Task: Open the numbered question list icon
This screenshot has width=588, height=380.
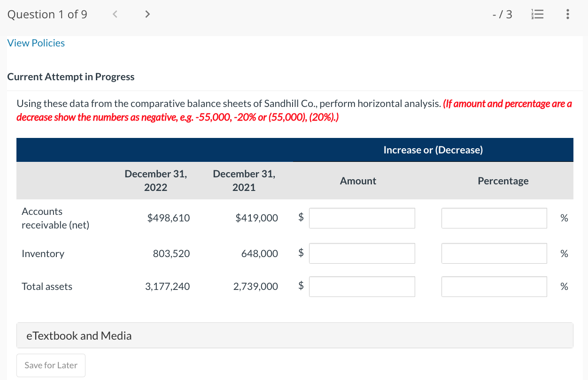Action: click(537, 14)
